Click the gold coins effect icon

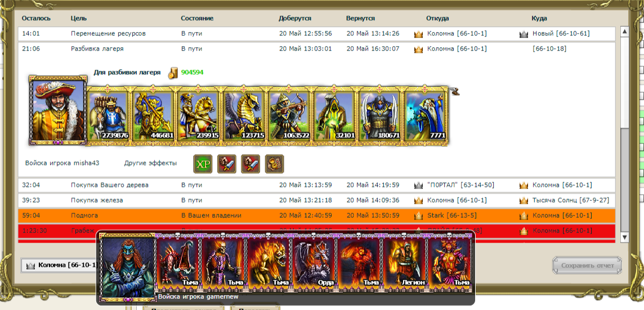(274, 164)
